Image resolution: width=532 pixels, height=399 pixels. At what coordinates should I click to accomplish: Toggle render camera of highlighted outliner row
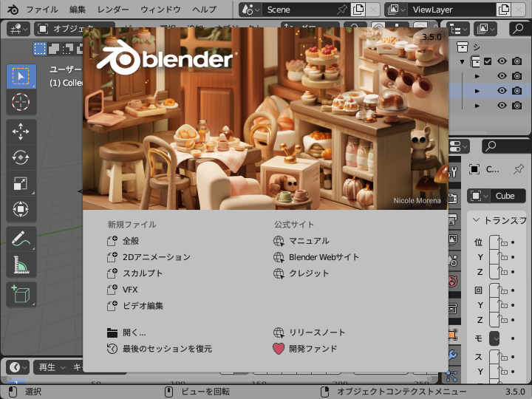tap(517, 91)
